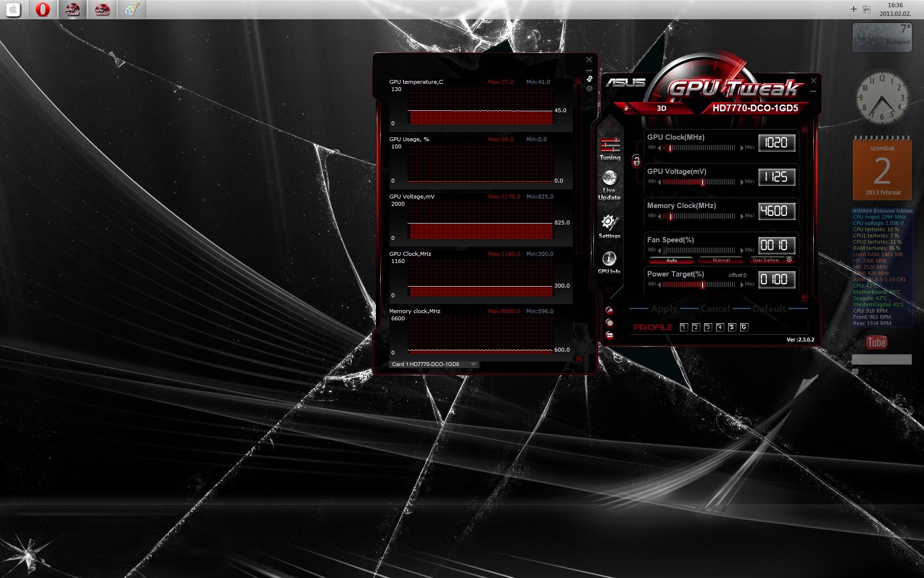Decrease GPU Voltage with left arrow

(x=659, y=182)
